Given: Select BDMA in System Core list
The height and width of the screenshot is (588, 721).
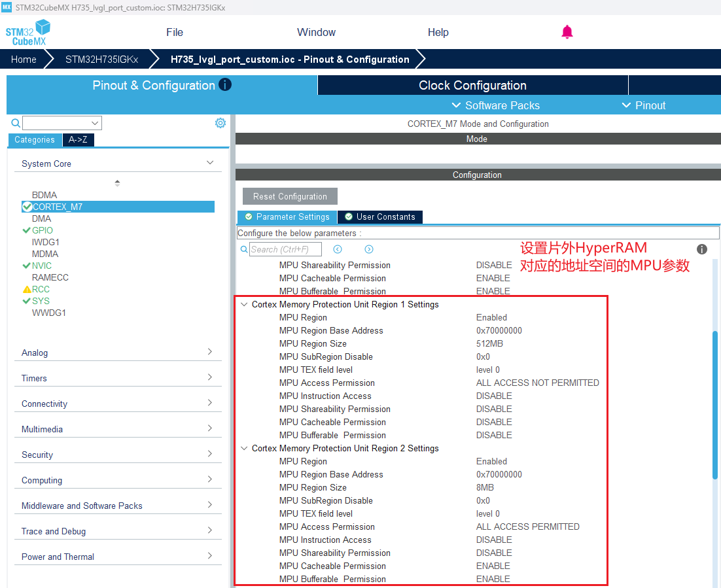Looking at the screenshot, I should coord(44,195).
